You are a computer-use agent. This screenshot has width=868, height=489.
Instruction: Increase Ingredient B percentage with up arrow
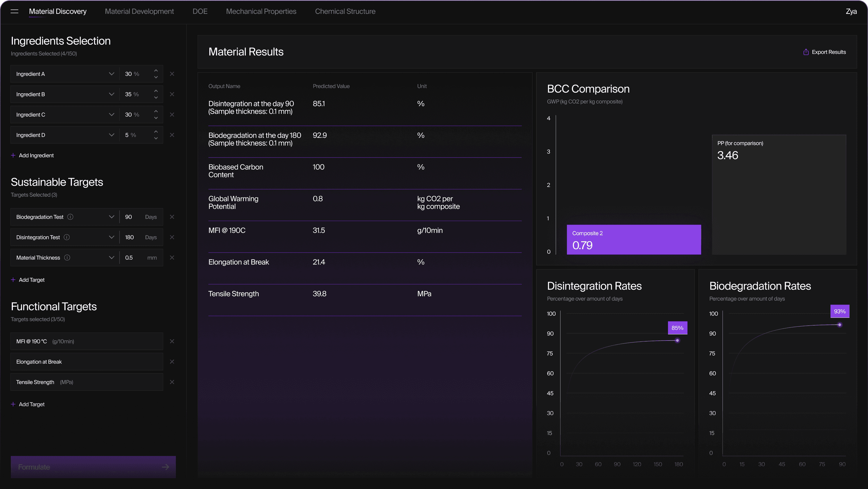point(156,91)
